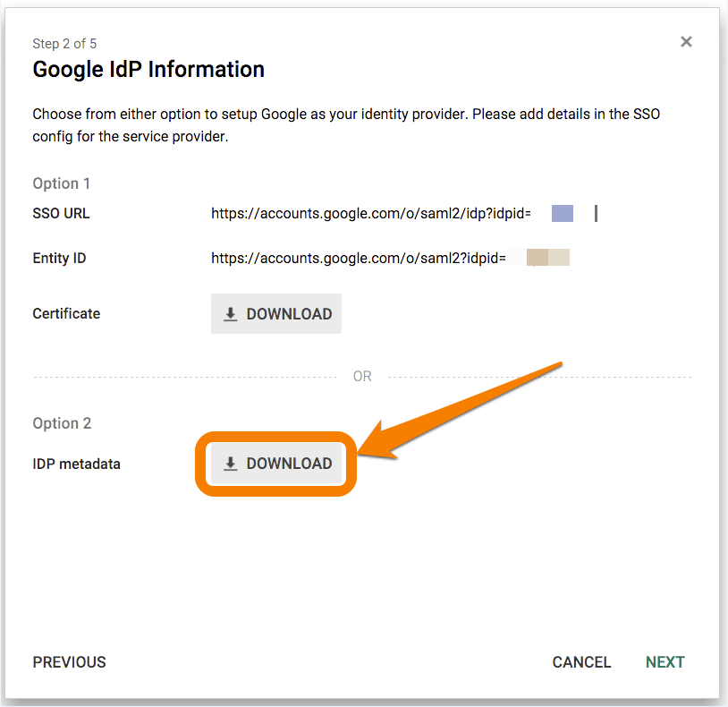Click the Certificate label
Viewport: 728px width, 707px height.
click(66, 313)
